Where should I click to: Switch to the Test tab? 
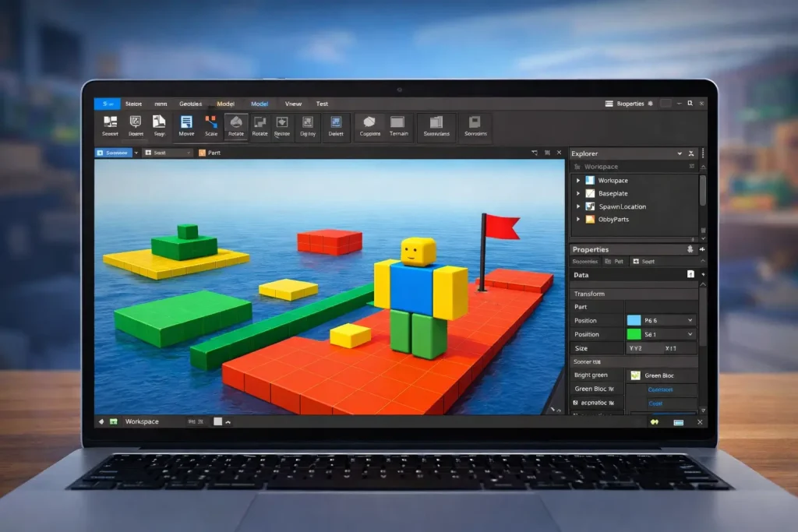tap(322, 103)
